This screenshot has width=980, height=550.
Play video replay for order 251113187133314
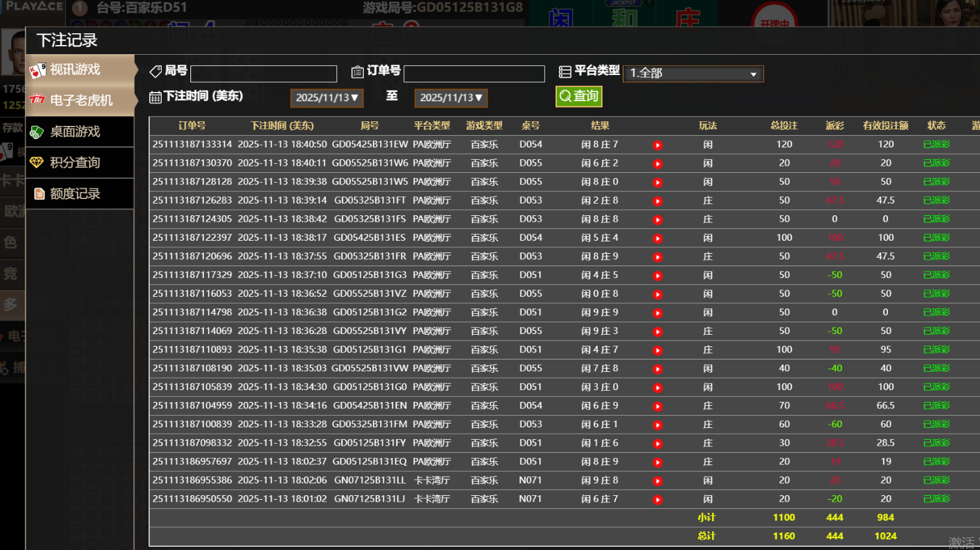point(657,145)
